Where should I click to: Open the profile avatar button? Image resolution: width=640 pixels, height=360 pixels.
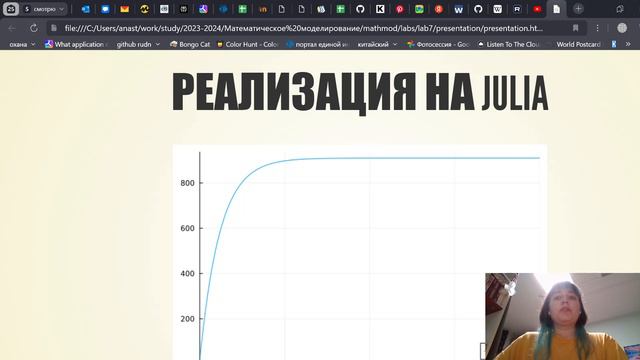[622, 28]
